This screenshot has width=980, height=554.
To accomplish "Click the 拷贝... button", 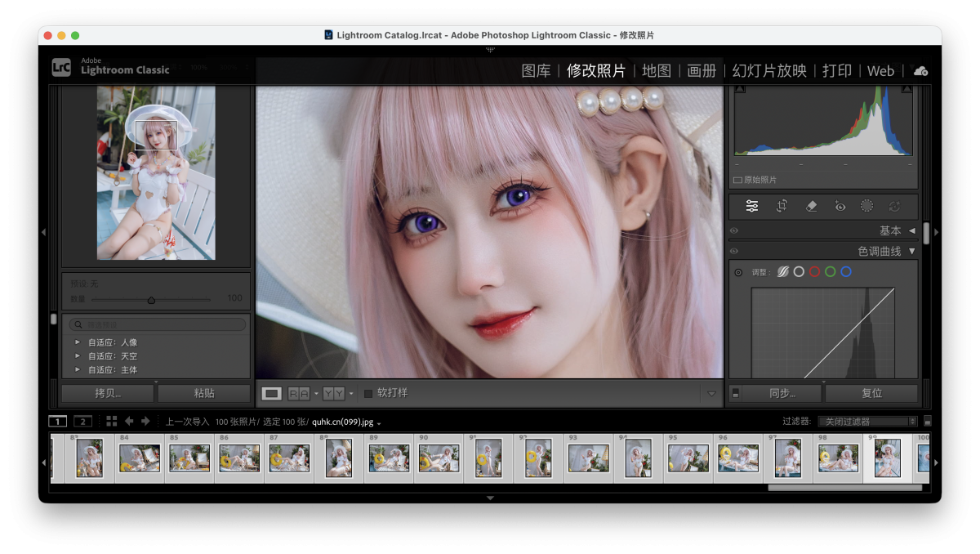I will pyautogui.click(x=108, y=393).
